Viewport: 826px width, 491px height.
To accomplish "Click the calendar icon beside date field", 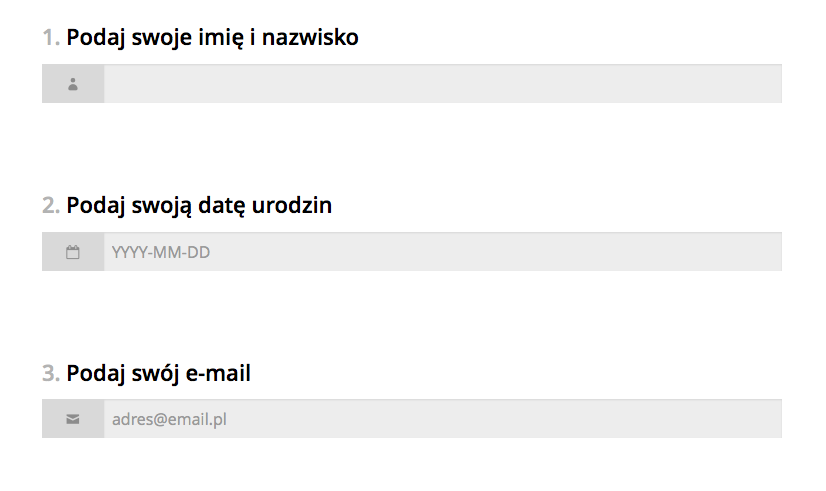I will point(73,252).
